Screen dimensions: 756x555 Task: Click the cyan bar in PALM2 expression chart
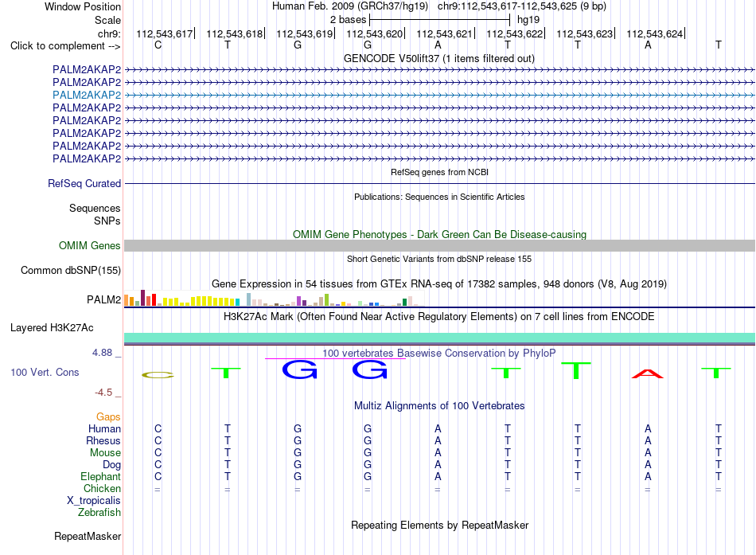237,302
